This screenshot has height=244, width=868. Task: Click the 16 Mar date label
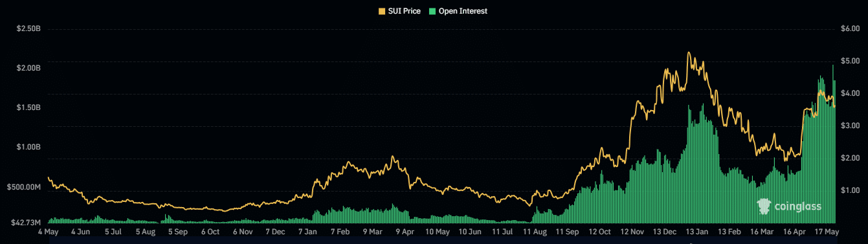pos(761,231)
